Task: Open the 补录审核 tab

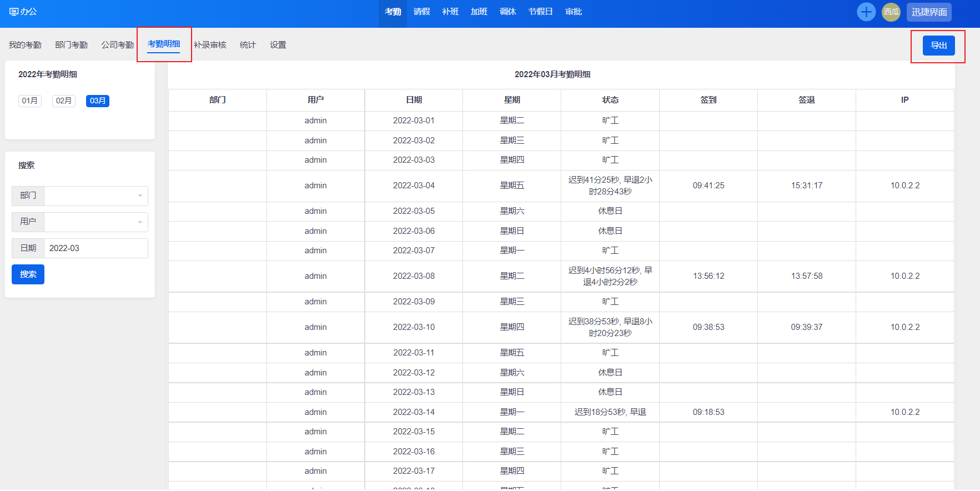Action: (210, 45)
